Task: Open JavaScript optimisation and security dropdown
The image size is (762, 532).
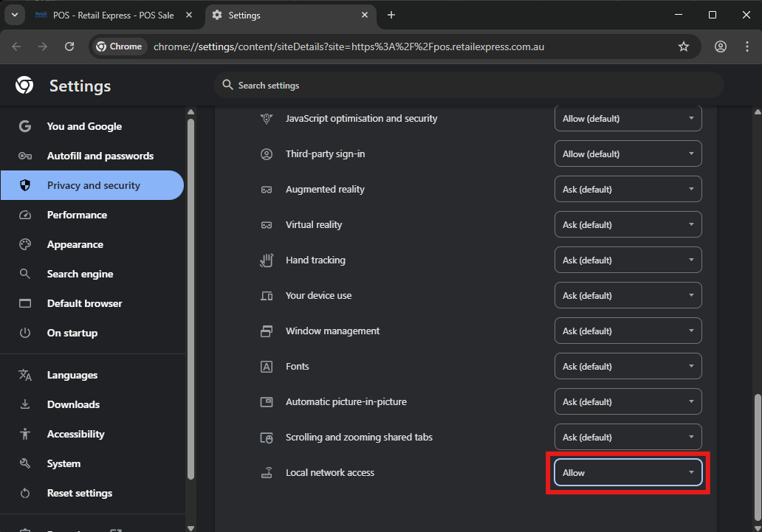Action: (x=628, y=119)
